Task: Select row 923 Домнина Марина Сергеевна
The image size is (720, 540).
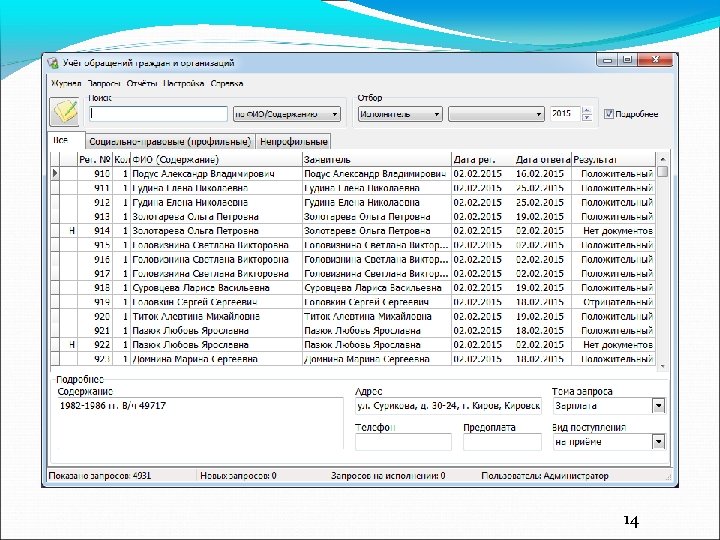Action: click(x=353, y=359)
